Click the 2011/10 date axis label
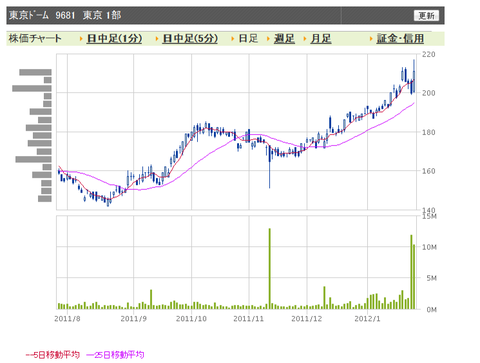This screenshot has height=363, width=480. click(191, 319)
